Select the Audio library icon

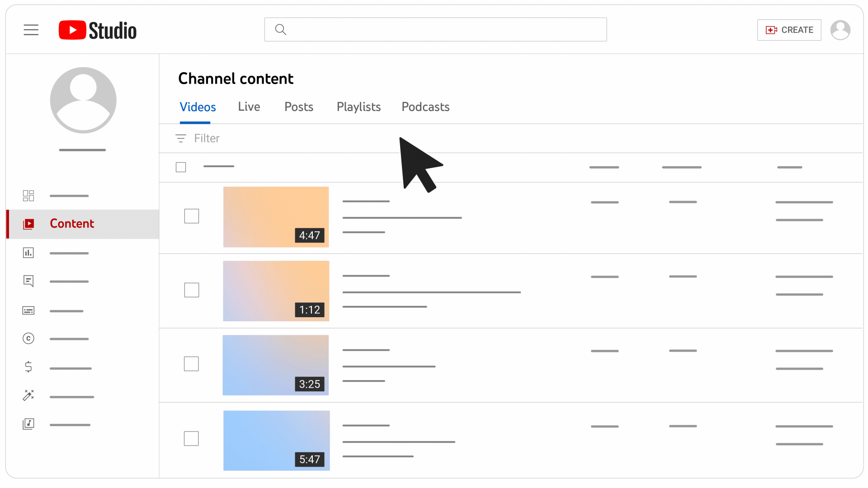[x=28, y=424]
